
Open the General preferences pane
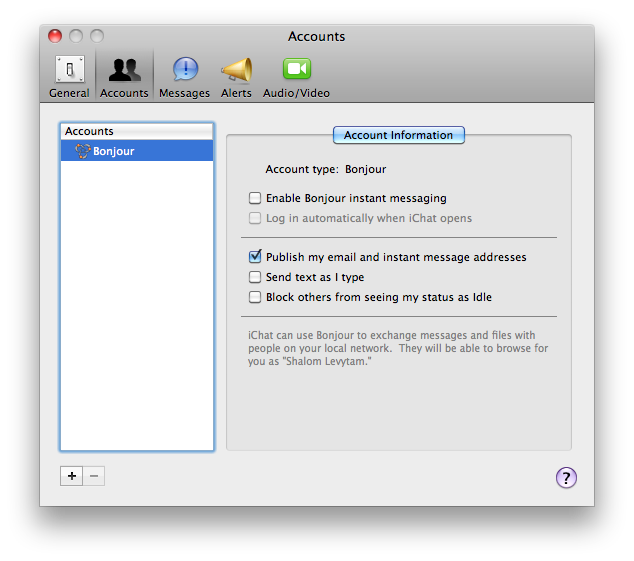pos(69,76)
